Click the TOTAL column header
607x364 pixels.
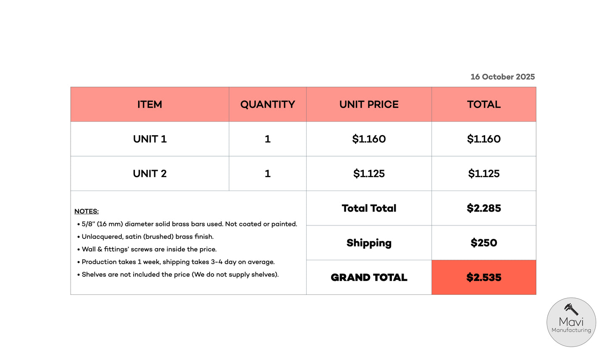pyautogui.click(x=483, y=105)
